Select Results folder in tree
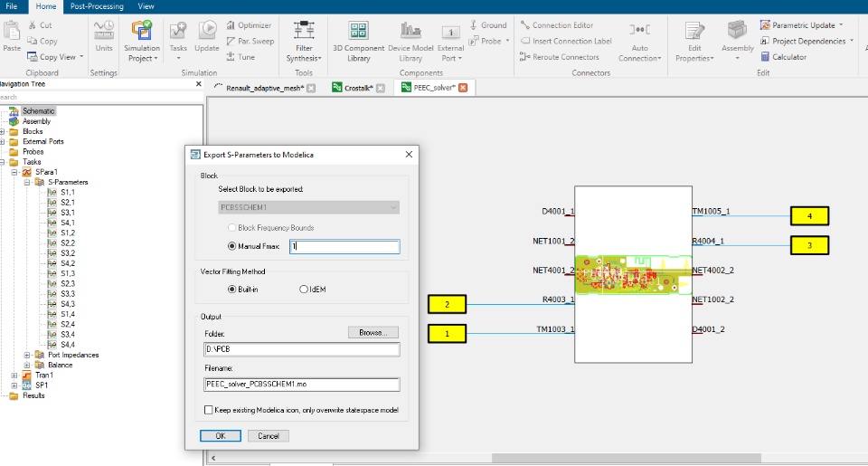This screenshot has width=868, height=466. coord(33,395)
